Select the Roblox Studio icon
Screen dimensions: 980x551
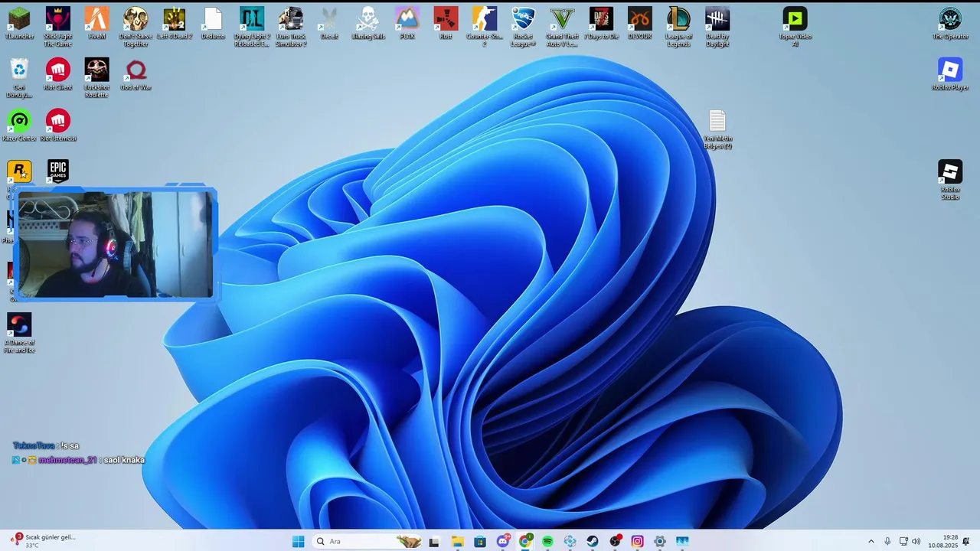[x=950, y=180]
